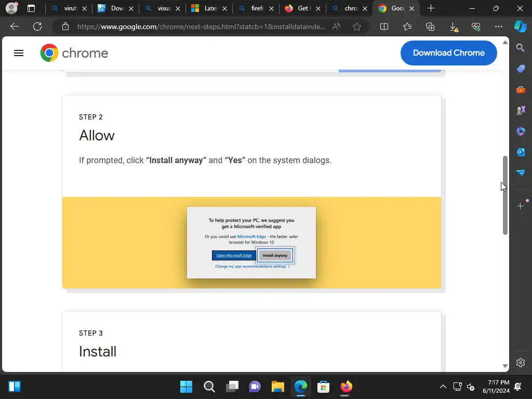Activate the Read aloud icon
The width and height of the screenshot is (532, 399).
(336, 26)
